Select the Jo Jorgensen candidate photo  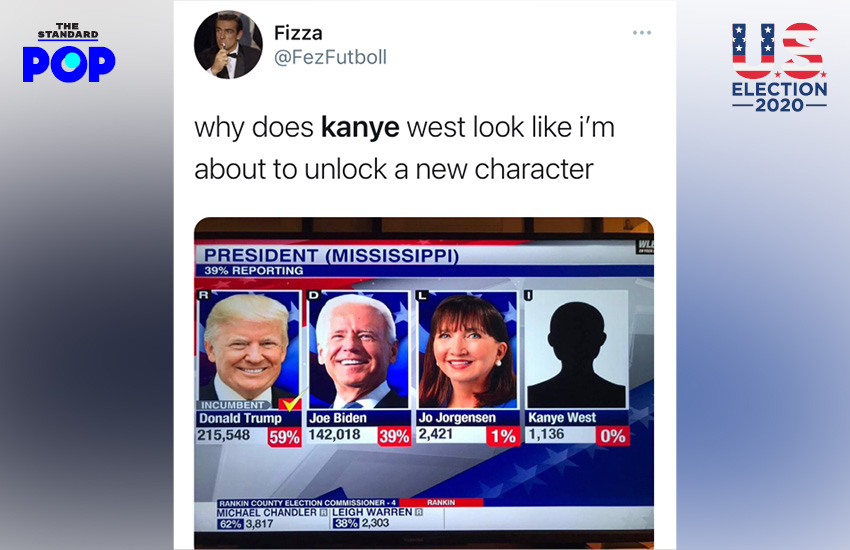(x=467, y=350)
